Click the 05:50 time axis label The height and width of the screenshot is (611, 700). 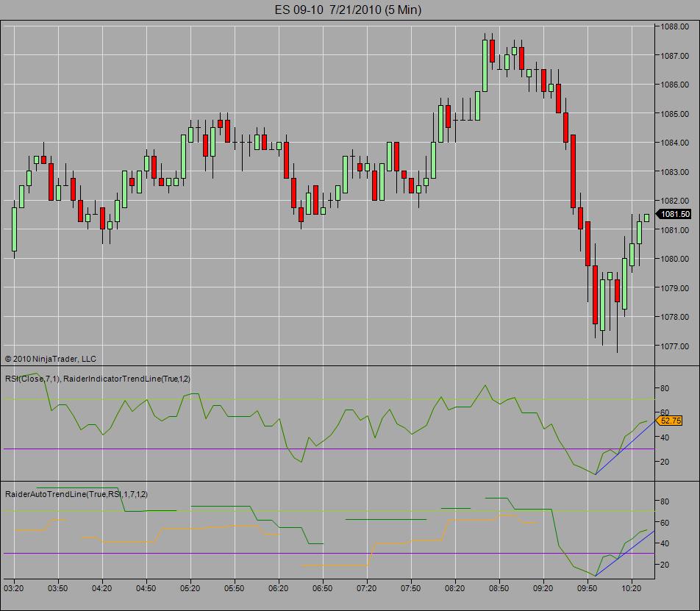(235, 589)
